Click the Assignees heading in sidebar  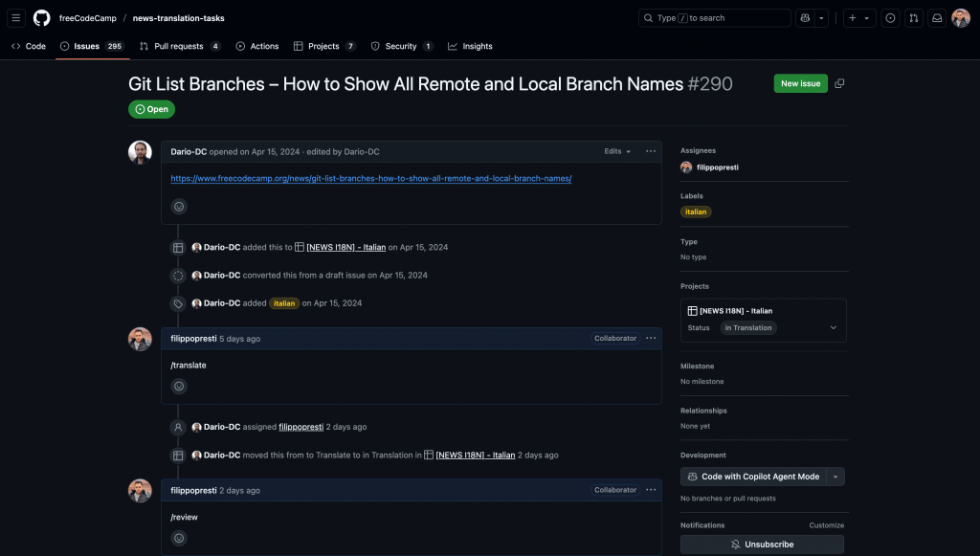pos(698,150)
